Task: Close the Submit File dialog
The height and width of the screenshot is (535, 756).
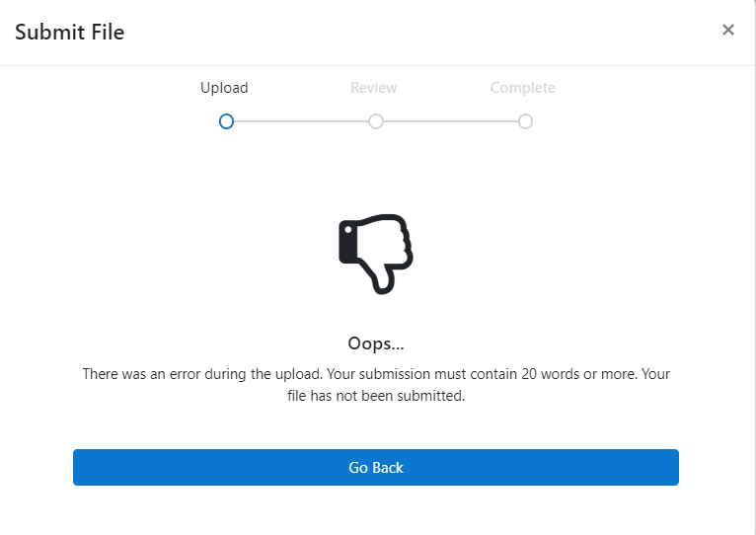Action: click(x=728, y=30)
